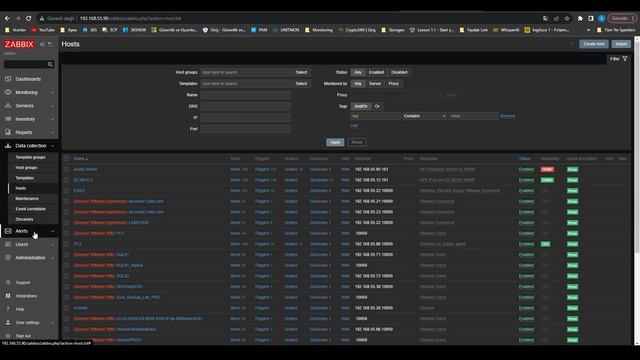Open Maintenance submenu item
Screen dimensions: 640x360
[x=27, y=198]
